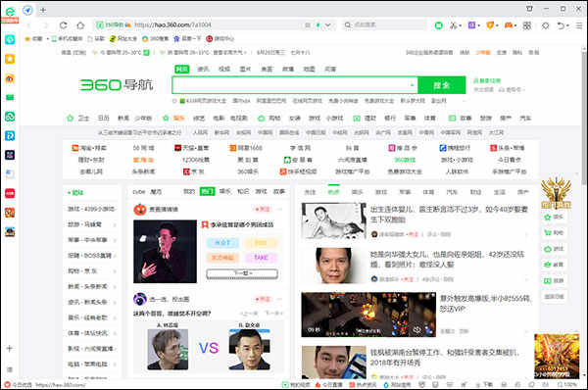Open the green mail icon in the sidebar
Screen dimensions: 588x390
point(10,98)
